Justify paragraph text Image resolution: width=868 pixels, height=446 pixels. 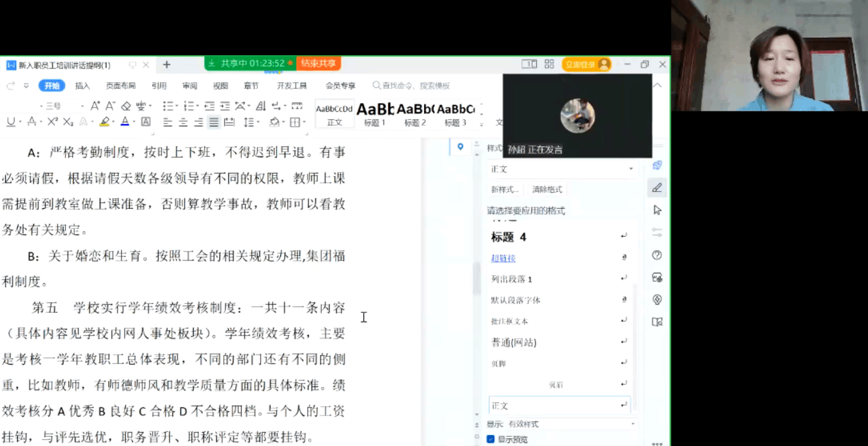[214, 122]
